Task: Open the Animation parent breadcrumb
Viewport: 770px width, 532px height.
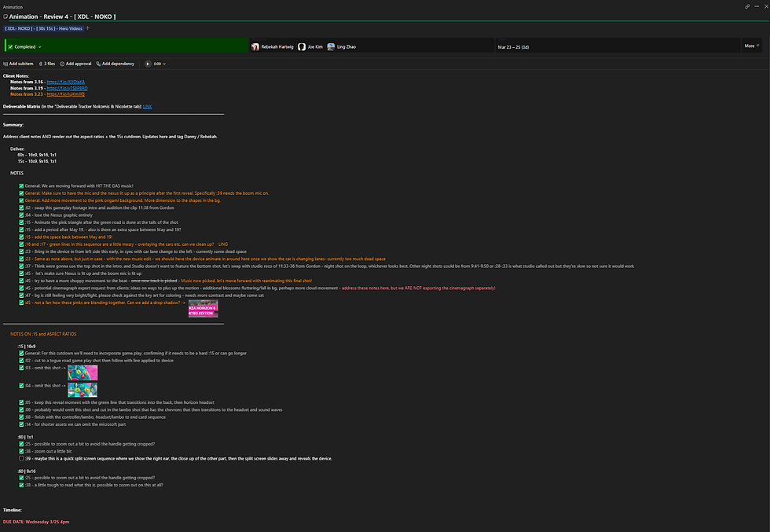Action: coord(13,7)
